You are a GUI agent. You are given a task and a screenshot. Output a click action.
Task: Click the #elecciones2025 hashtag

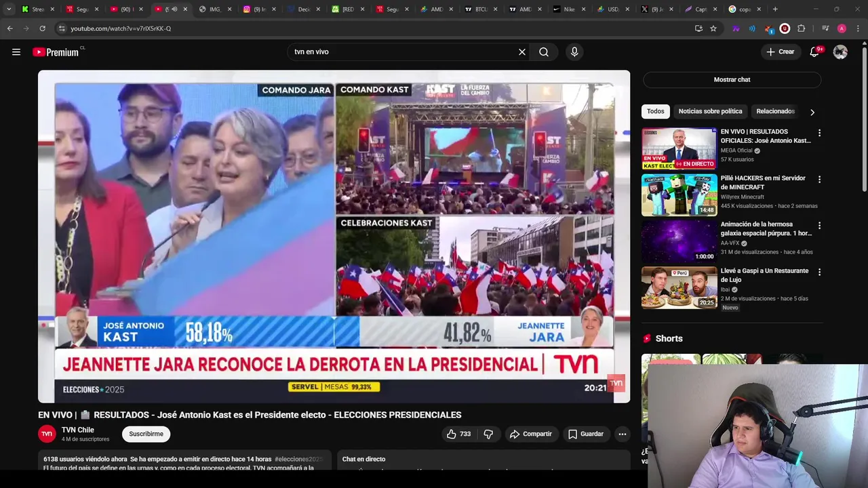(x=298, y=459)
